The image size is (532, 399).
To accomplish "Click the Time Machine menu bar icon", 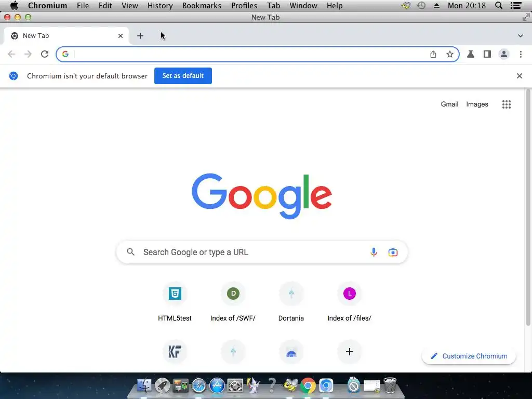I will [421, 5].
